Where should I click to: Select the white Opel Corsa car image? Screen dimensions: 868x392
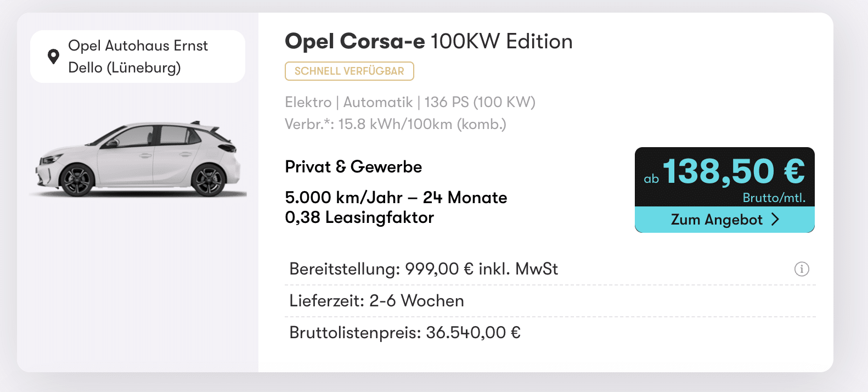pos(138,159)
